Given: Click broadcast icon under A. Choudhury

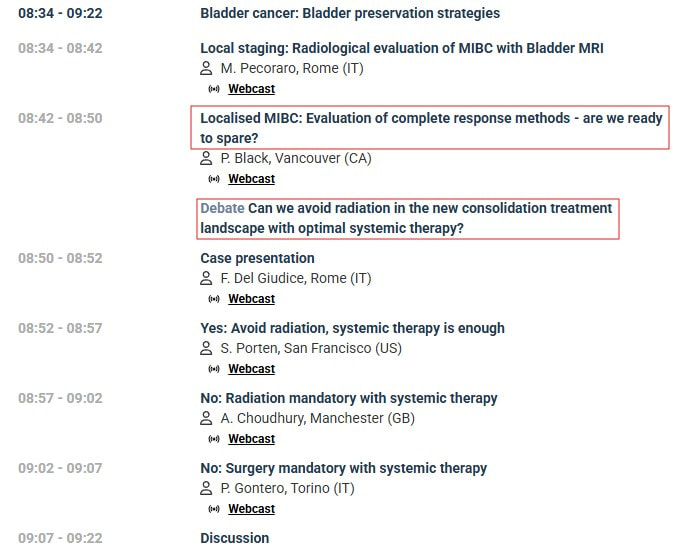Looking at the screenshot, I should (214, 439).
